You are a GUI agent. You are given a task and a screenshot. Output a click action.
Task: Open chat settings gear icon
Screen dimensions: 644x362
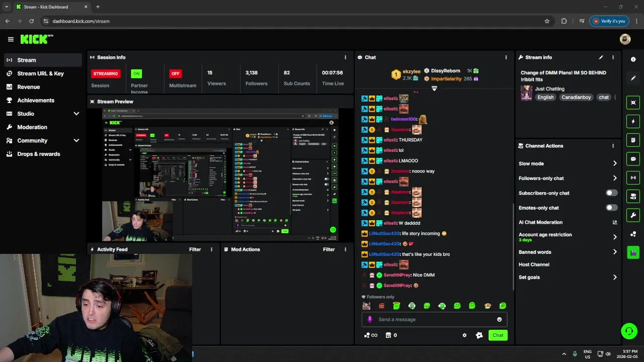[x=464, y=335]
